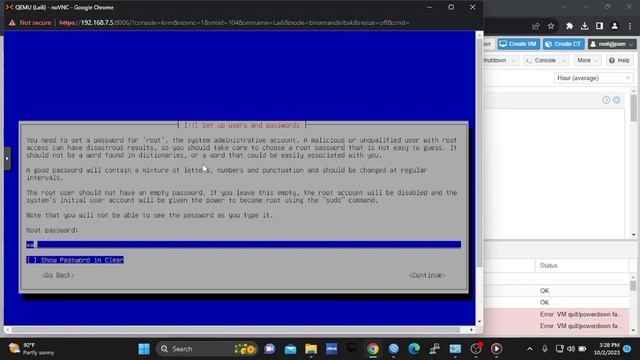Select first VM quit/powerdown error row
The image size is (640, 360).
(557, 314)
